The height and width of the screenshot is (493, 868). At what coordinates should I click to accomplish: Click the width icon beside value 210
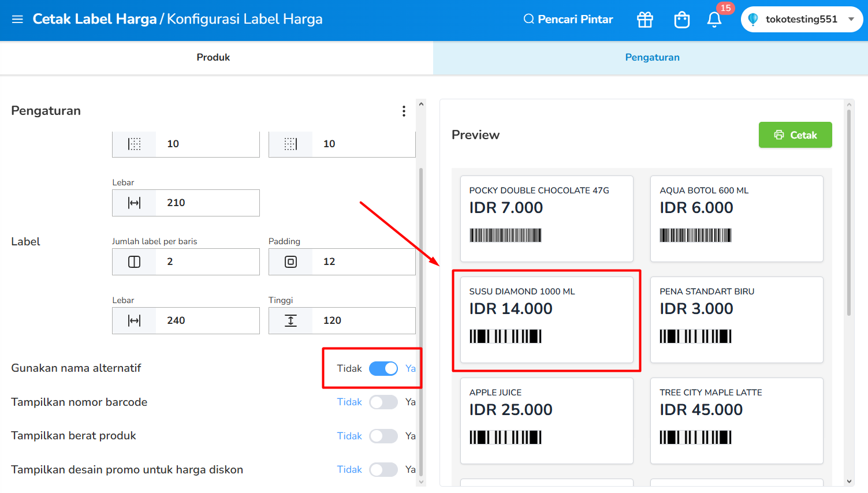[x=135, y=203]
